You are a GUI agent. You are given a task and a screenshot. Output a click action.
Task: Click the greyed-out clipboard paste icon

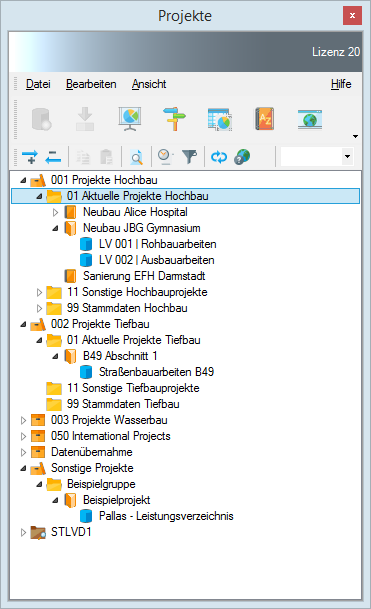pyautogui.click(x=106, y=157)
